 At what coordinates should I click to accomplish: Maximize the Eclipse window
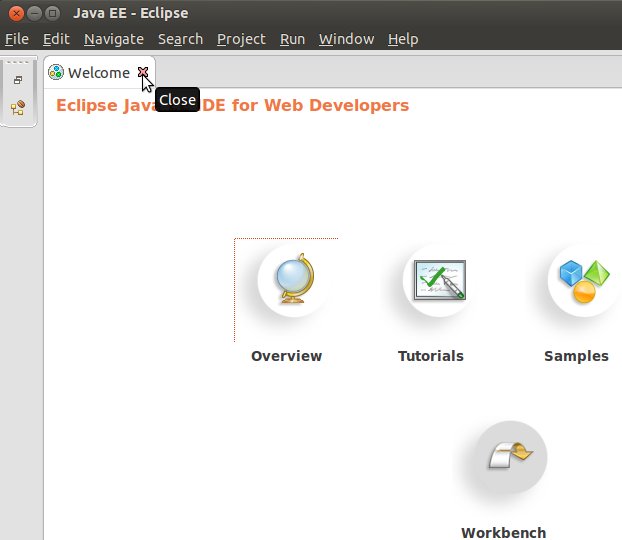click(52, 13)
